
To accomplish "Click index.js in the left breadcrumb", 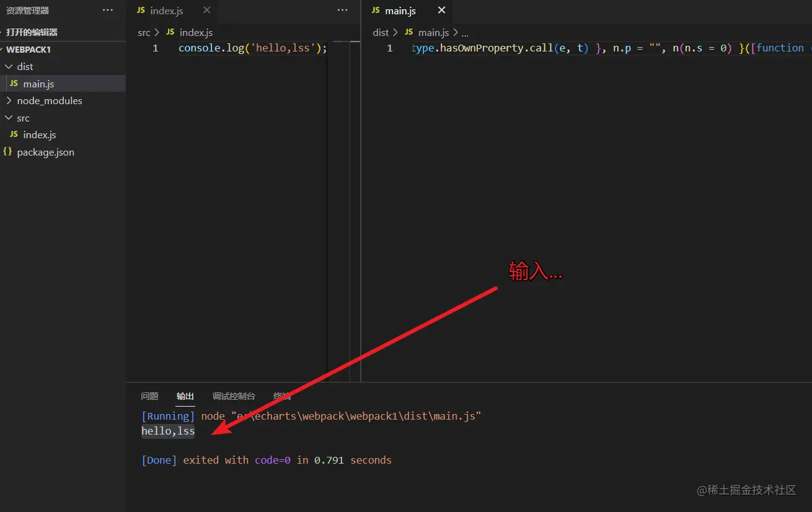I will [196, 32].
